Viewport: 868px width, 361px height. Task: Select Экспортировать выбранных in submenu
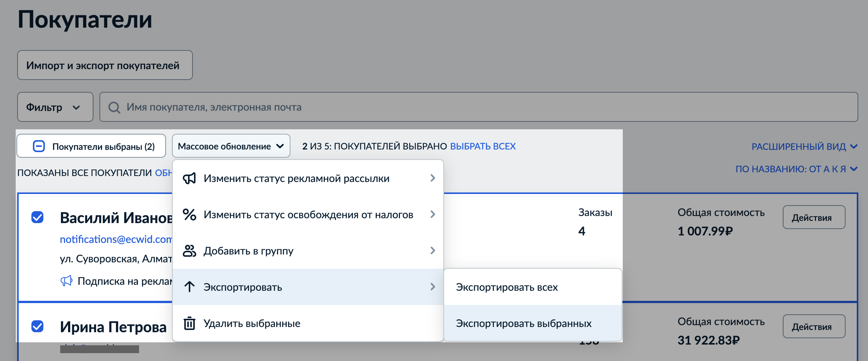[533, 323]
